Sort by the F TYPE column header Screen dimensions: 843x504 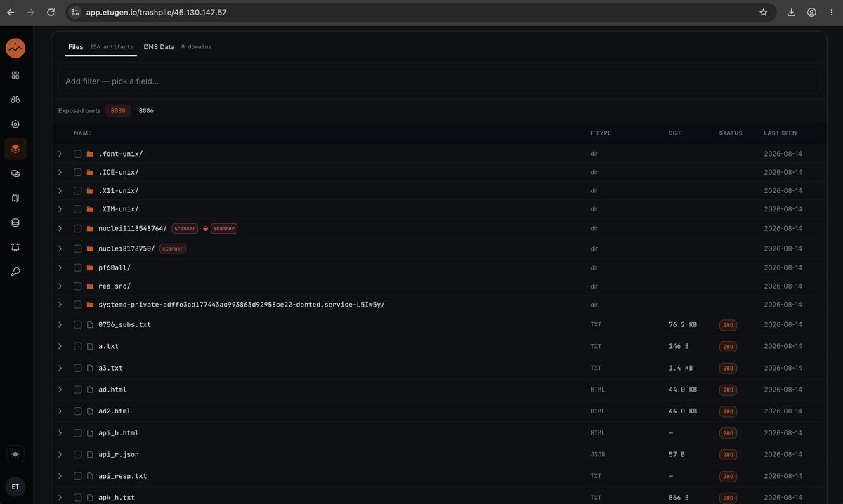point(601,133)
